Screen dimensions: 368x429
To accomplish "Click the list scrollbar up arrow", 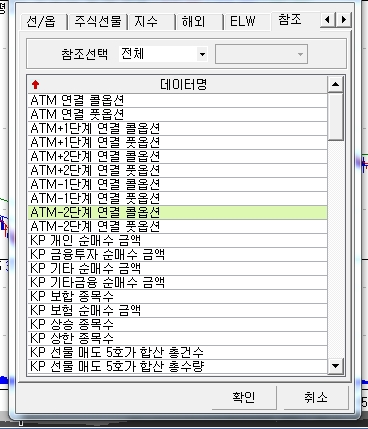I will (x=335, y=85).
